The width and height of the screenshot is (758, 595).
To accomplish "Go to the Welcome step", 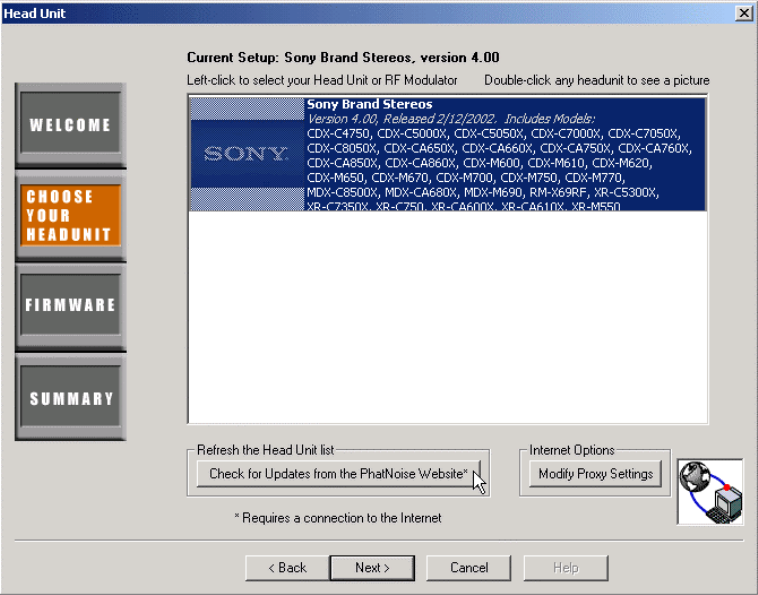I will (71, 125).
